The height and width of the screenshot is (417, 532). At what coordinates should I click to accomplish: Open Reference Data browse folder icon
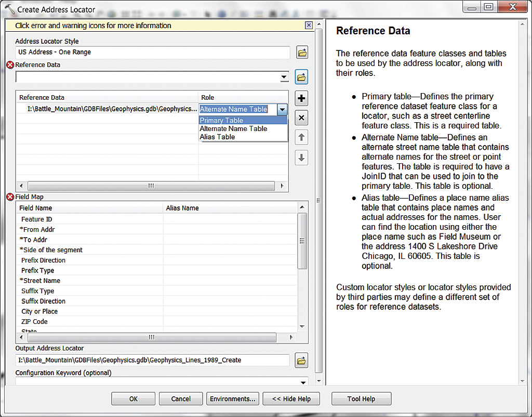coord(301,77)
